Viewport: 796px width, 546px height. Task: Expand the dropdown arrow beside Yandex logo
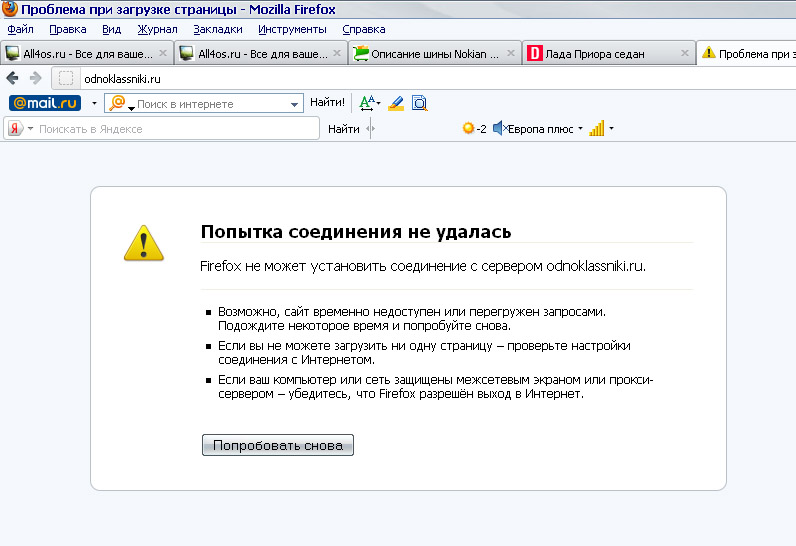(x=30, y=128)
